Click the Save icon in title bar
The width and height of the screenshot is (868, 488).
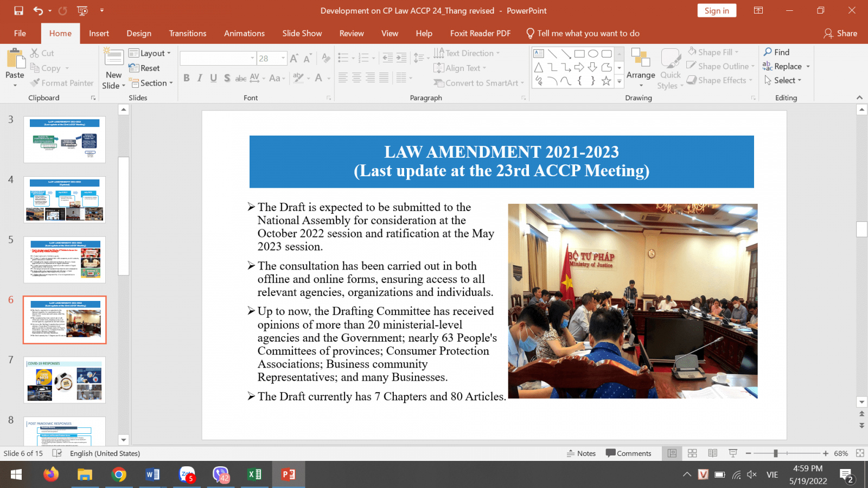click(x=18, y=10)
